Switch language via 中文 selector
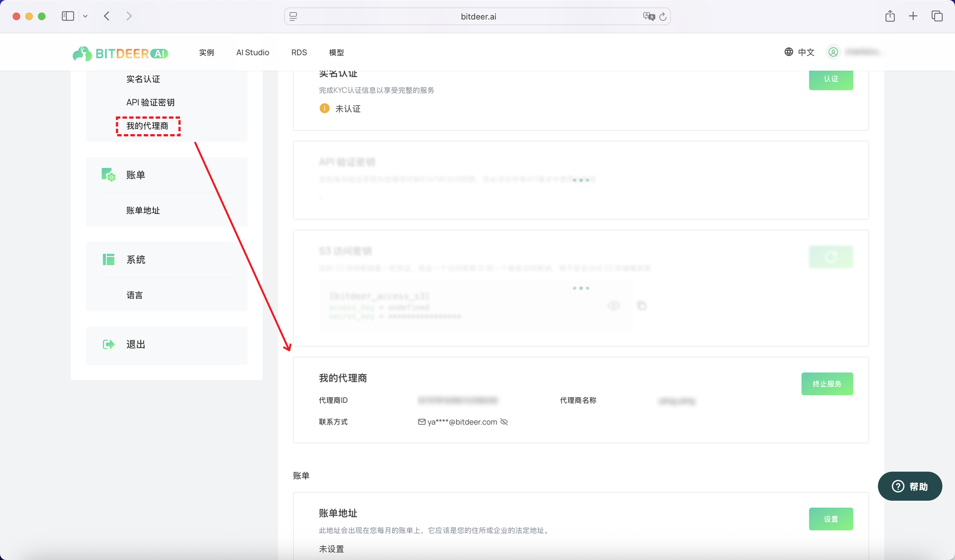This screenshot has width=955, height=560. (806, 52)
